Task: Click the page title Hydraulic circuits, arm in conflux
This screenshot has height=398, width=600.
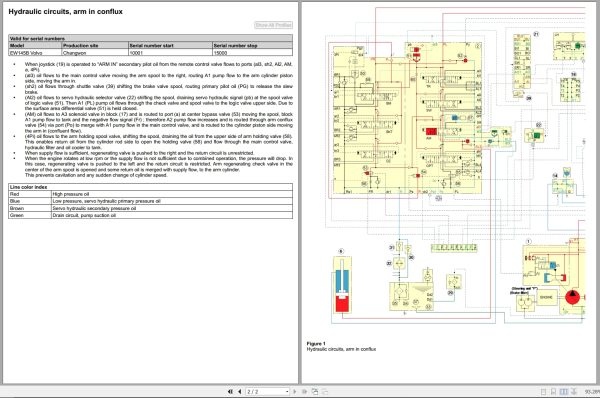Action: coord(65,11)
